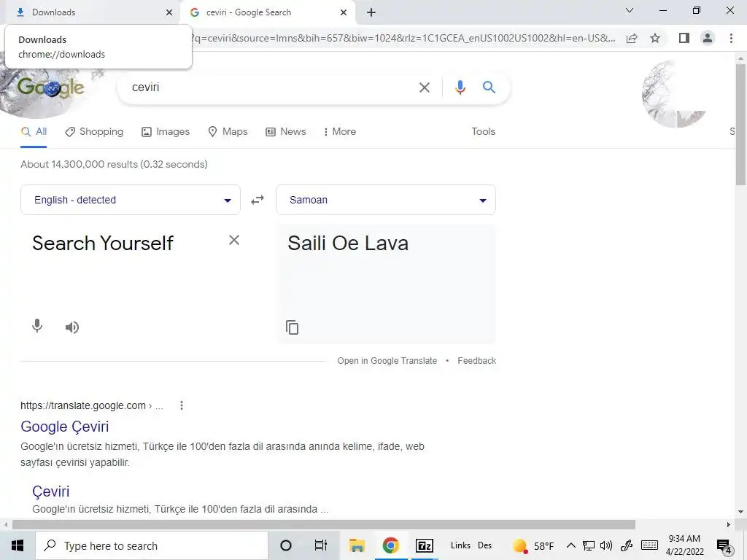The height and width of the screenshot is (560, 747).
Task: Start voice search with microphone icon
Action: (460, 87)
